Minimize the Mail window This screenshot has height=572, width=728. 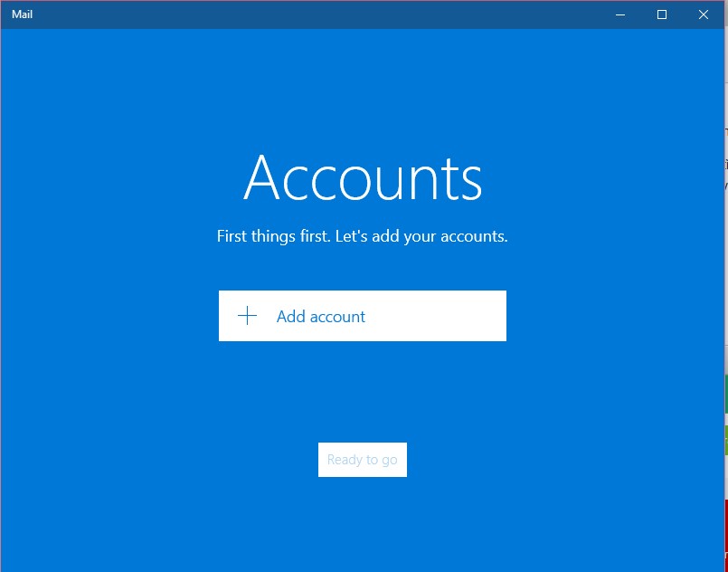[619, 14]
